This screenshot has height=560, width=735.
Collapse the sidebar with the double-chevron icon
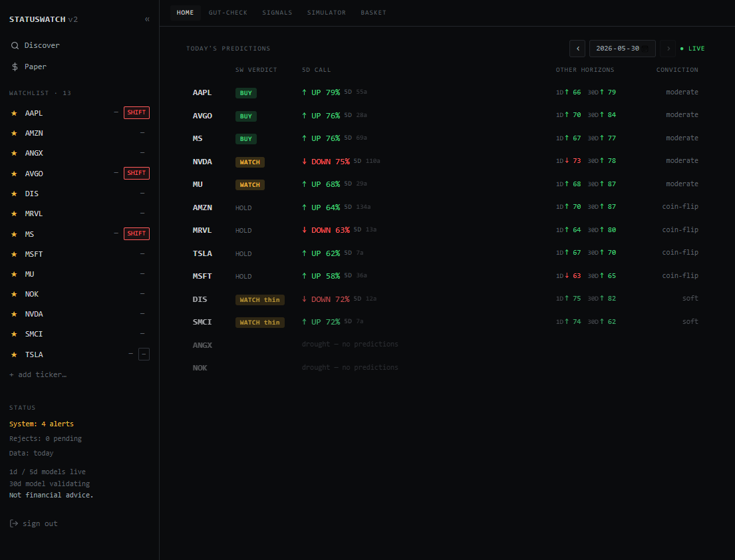(x=147, y=19)
